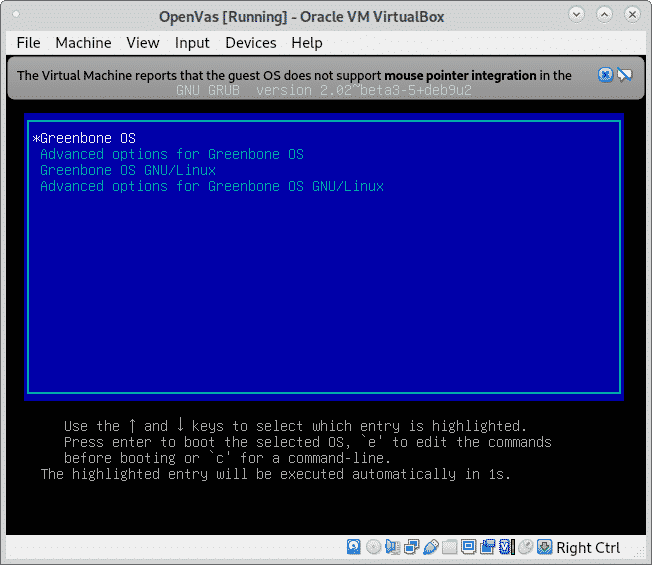Viewport: 652px width, 565px height.
Task: Click the mouse integration status icon
Action: click(526, 547)
